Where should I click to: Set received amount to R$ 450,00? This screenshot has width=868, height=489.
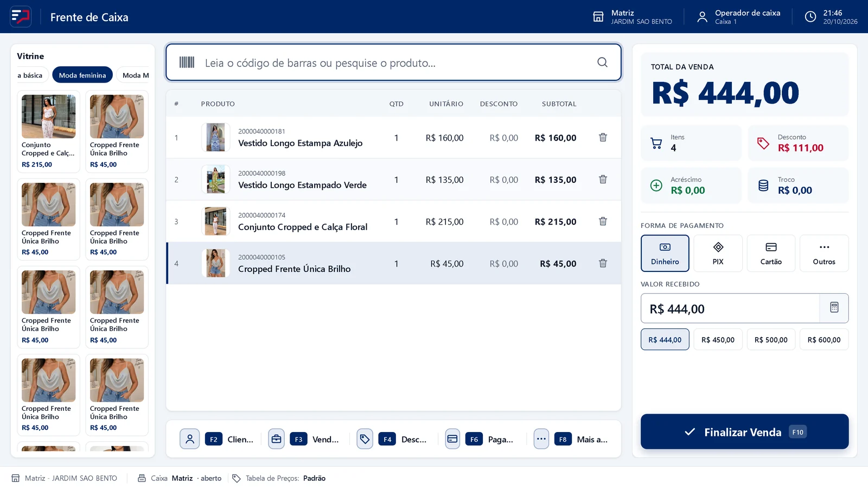(x=718, y=340)
